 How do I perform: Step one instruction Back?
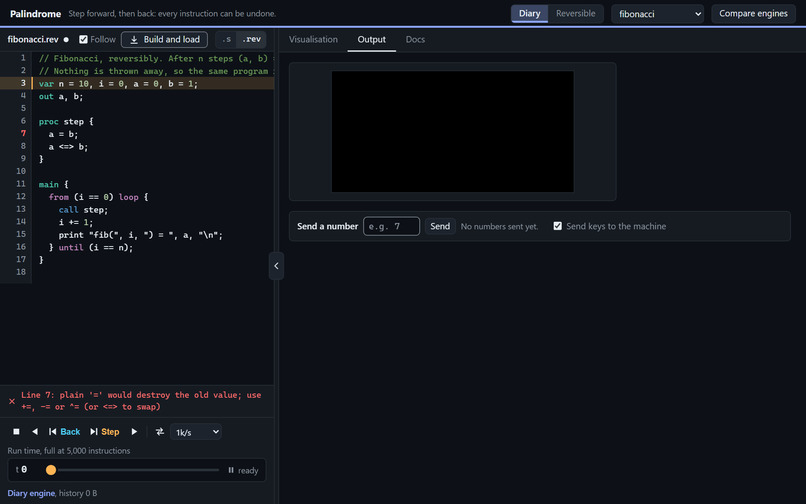[65, 431]
